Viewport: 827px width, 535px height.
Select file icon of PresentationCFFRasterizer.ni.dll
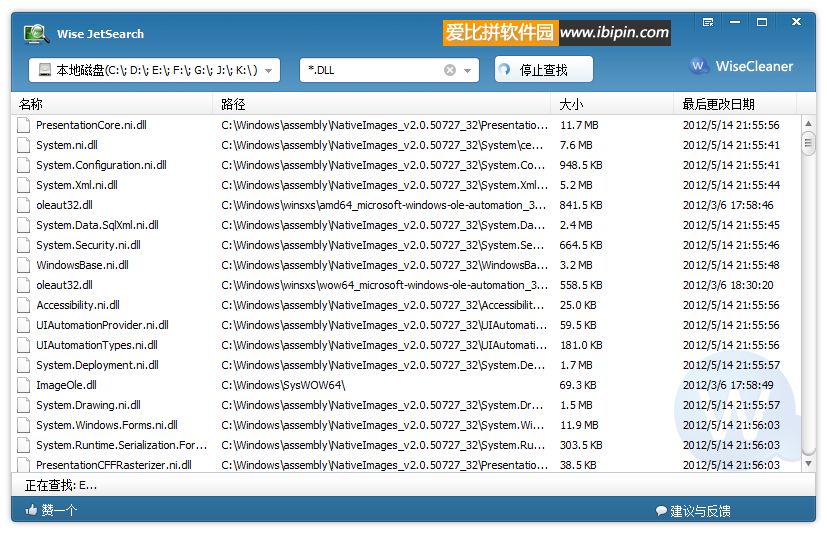pyautogui.click(x=23, y=465)
